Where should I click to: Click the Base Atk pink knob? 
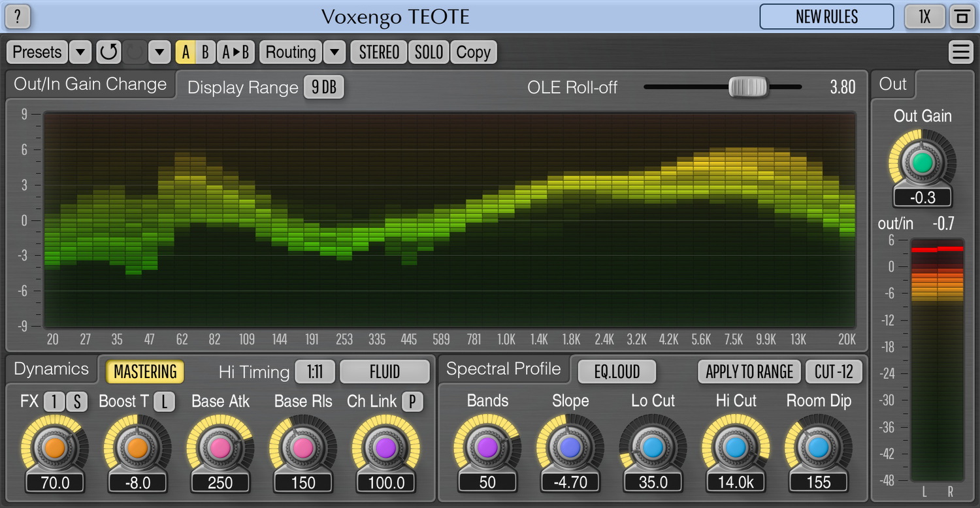[x=220, y=448]
